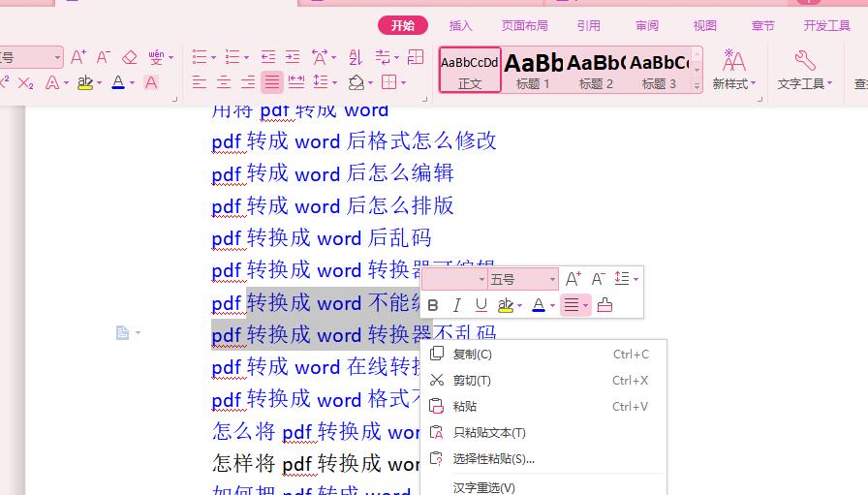Toggle the character shading A button
Image resolution: width=868 pixels, height=495 pixels.
pyautogui.click(x=150, y=83)
